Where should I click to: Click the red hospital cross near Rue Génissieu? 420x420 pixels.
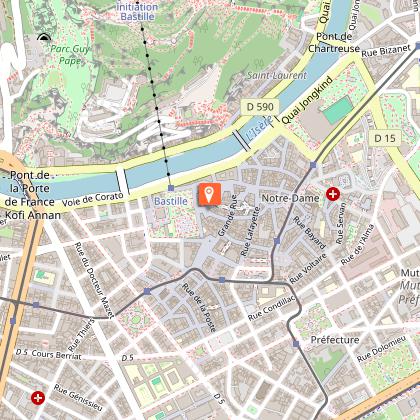point(38,398)
